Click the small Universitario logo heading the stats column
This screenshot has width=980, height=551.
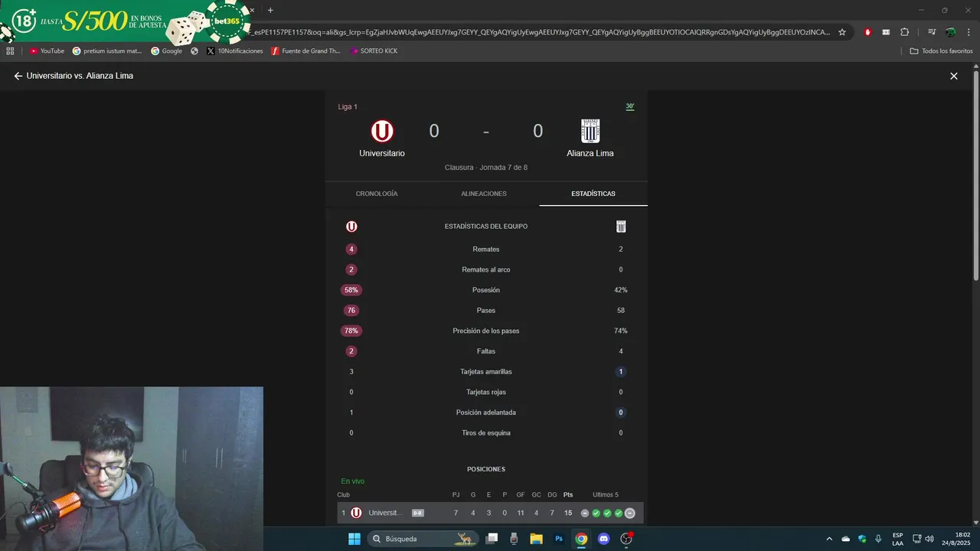point(351,227)
